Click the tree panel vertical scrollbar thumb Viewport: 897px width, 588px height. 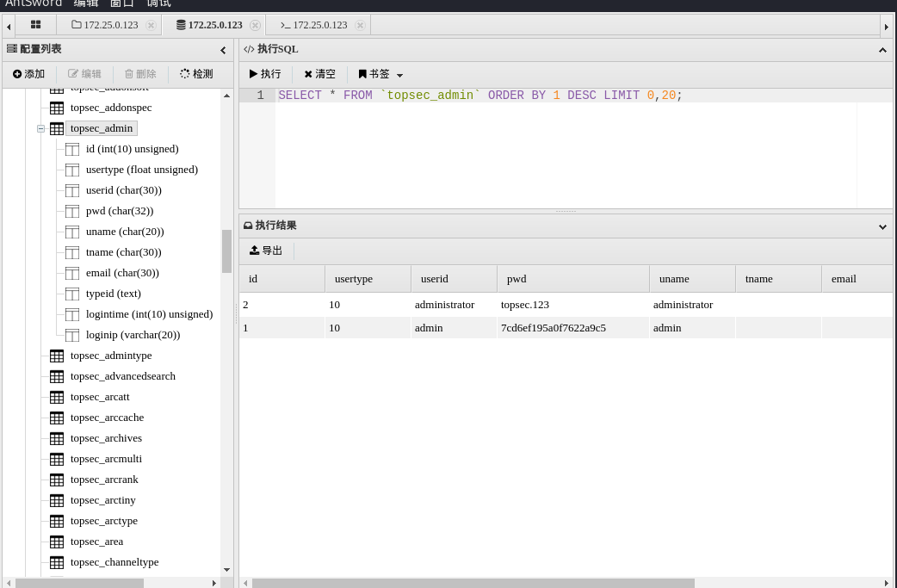pos(226,251)
